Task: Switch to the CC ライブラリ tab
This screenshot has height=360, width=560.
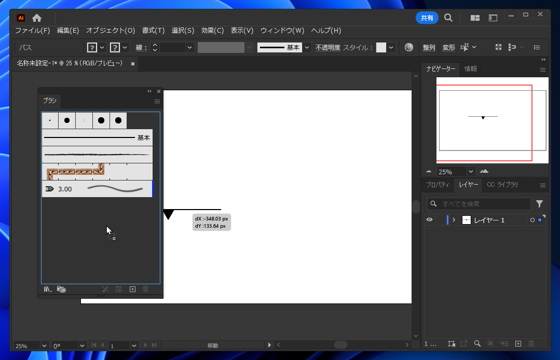Action: 502,185
